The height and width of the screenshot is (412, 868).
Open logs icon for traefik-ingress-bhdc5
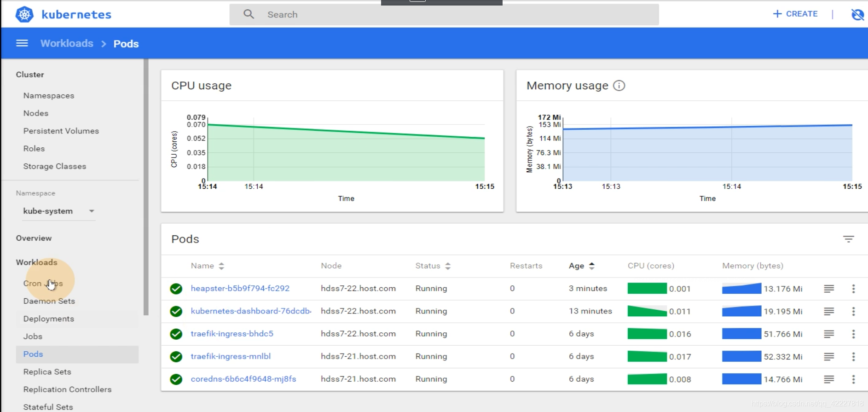tap(829, 334)
